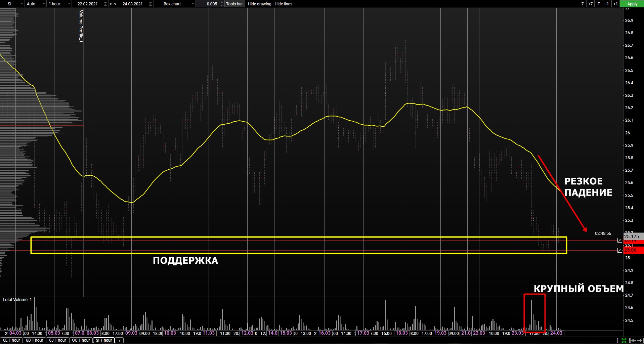Click the Total Volume_1 indicator label
Image resolution: width=644 pixels, height=344 pixels.
[x=17, y=299]
